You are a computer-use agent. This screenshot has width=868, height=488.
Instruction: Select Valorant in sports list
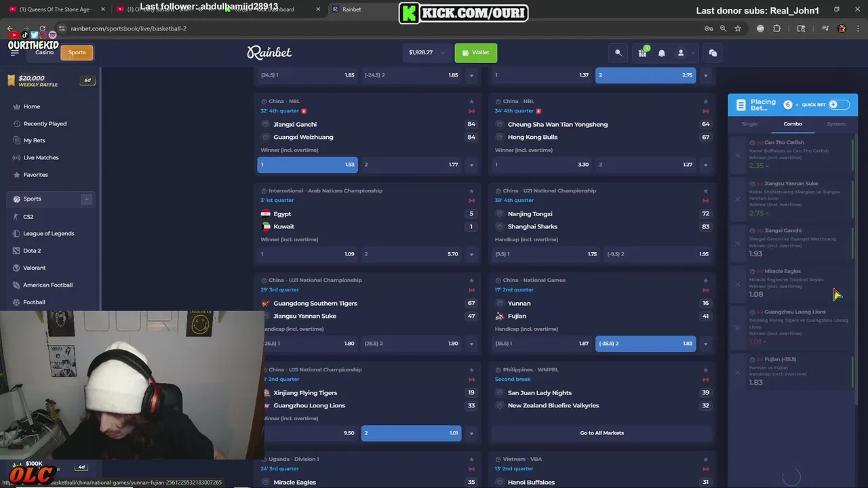34,268
